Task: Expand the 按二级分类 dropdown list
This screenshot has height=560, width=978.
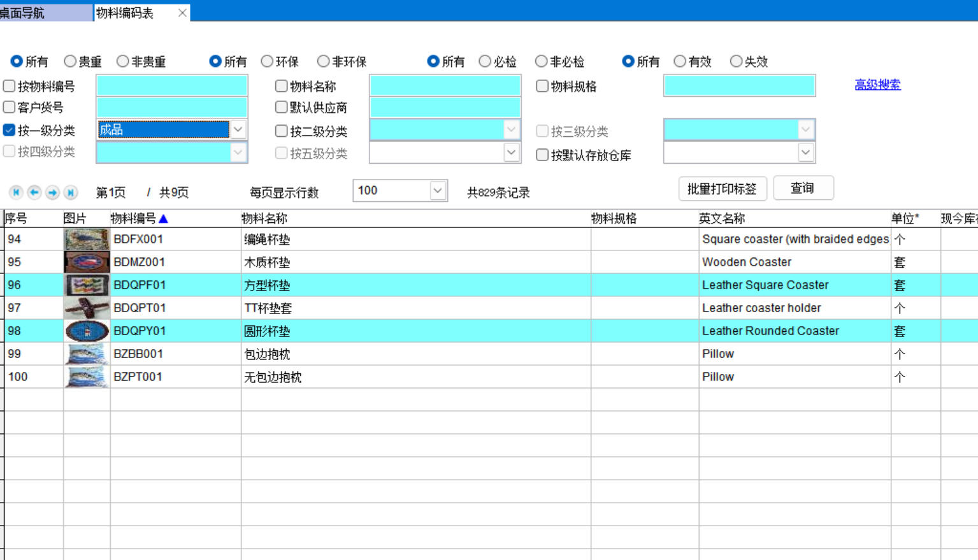Action: click(x=511, y=130)
